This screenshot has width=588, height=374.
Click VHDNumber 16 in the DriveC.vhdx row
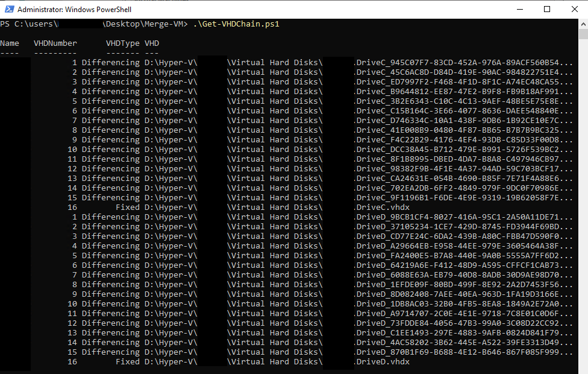72,208
